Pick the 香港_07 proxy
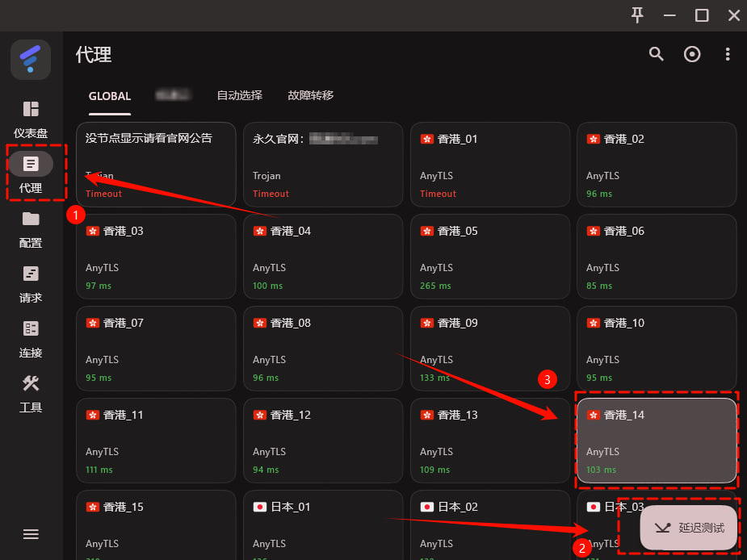 pyautogui.click(x=156, y=349)
